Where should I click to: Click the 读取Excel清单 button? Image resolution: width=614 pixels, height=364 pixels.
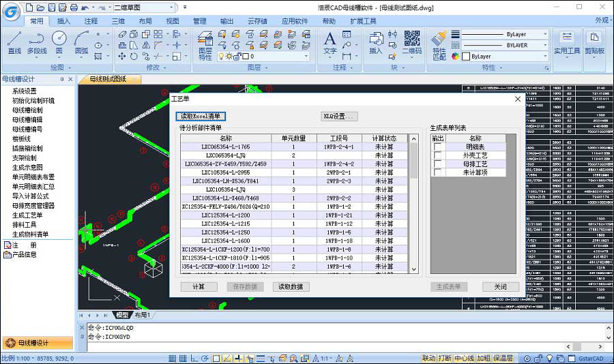point(201,117)
